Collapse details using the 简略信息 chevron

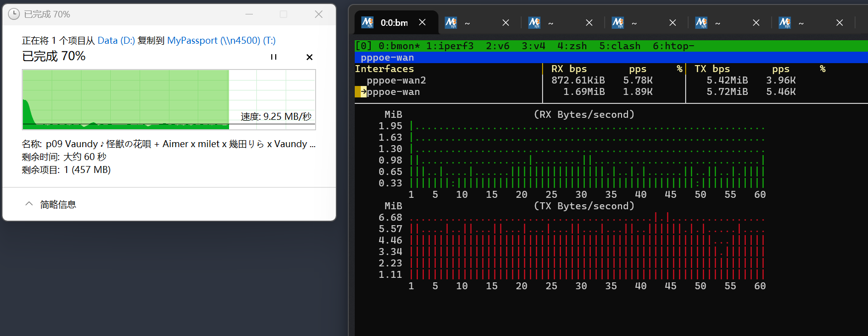29,204
